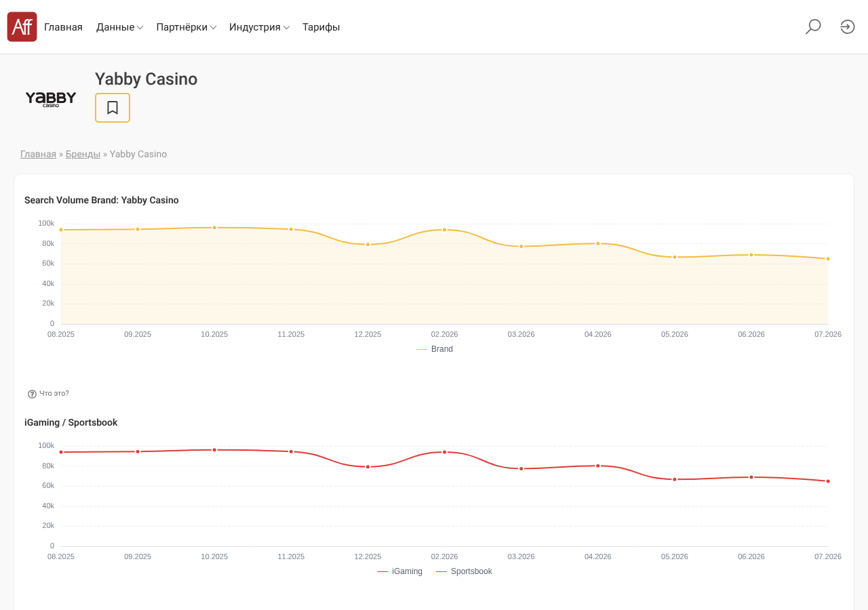Click the 06.2026 point on iGaming chart

(751, 477)
